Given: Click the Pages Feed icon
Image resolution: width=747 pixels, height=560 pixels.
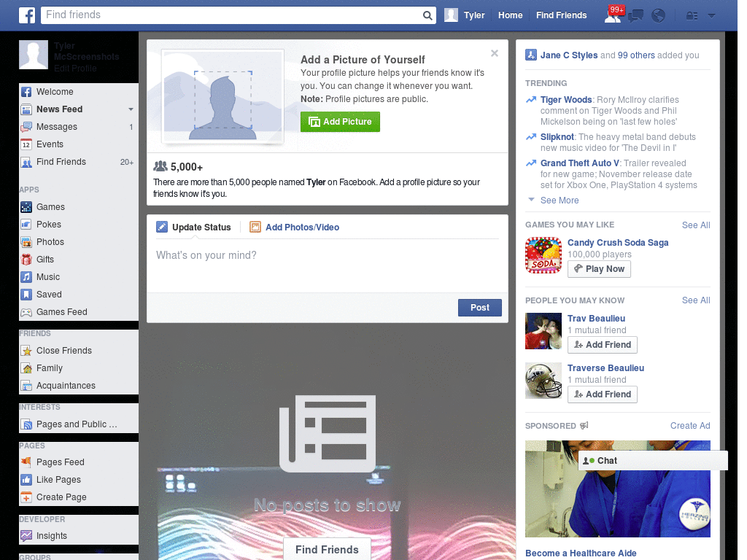Looking at the screenshot, I should pyautogui.click(x=26, y=462).
